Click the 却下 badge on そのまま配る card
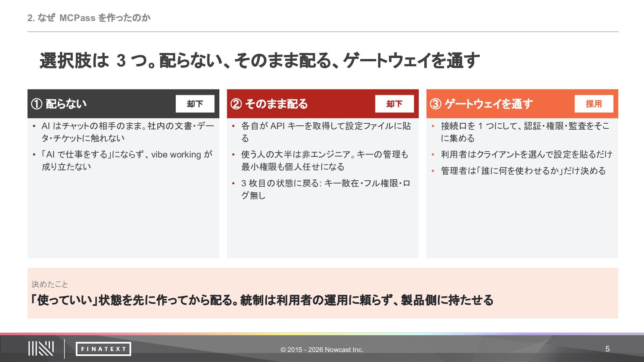Screen dimensions: 644x362 [x=394, y=104]
